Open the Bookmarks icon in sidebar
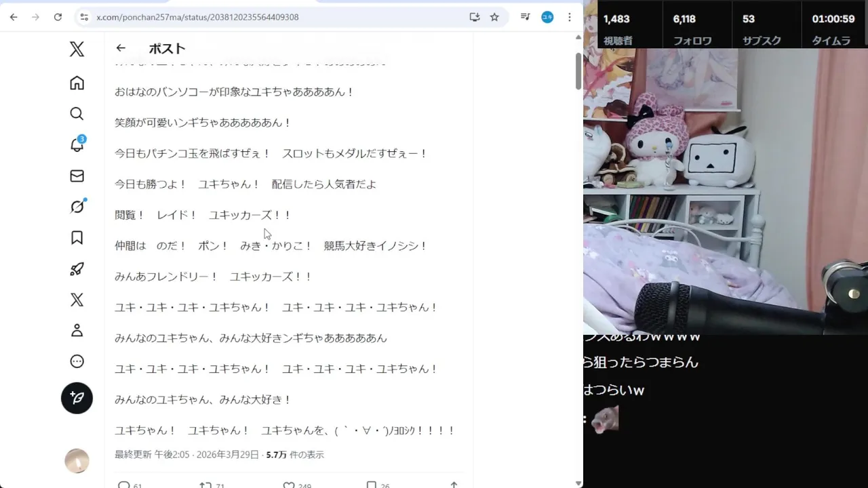The height and width of the screenshot is (488, 868). (77, 238)
